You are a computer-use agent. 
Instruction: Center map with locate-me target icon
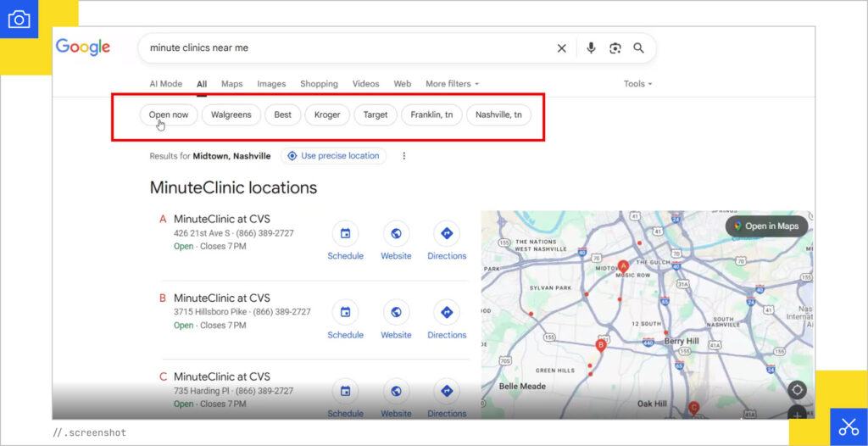click(x=796, y=390)
